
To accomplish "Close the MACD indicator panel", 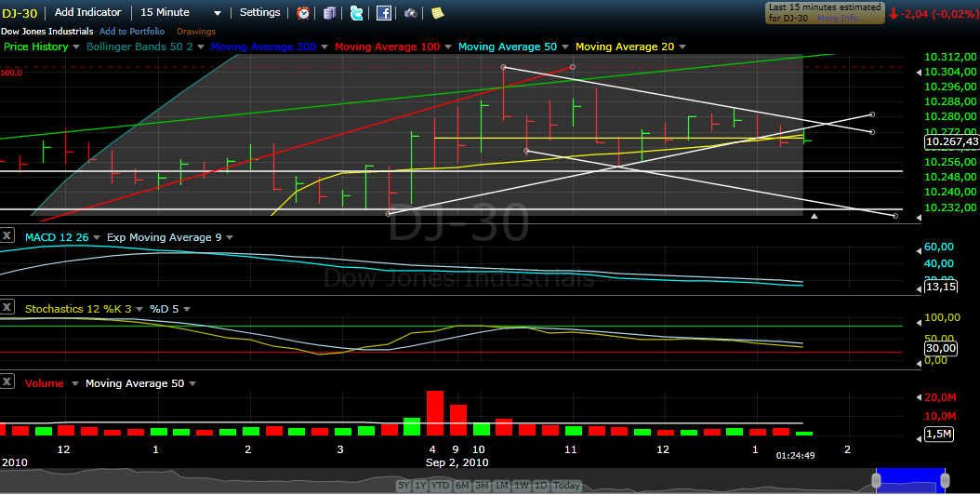I will [7, 236].
